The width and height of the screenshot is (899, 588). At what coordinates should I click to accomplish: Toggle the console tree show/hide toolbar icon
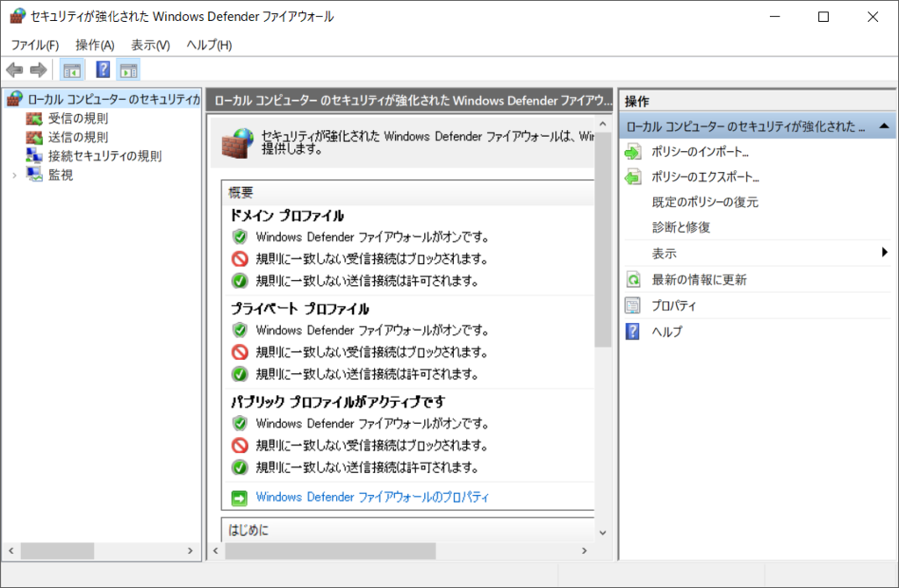[x=72, y=70]
